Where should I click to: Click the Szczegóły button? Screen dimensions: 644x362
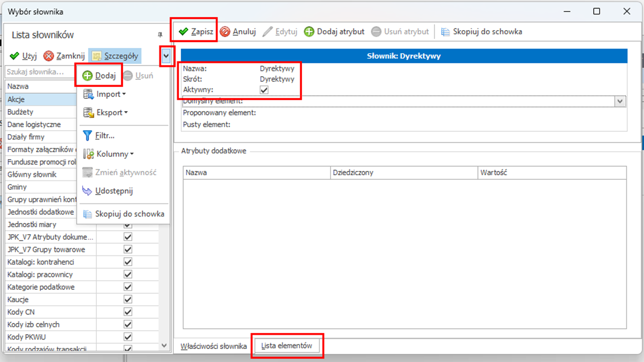coord(115,56)
